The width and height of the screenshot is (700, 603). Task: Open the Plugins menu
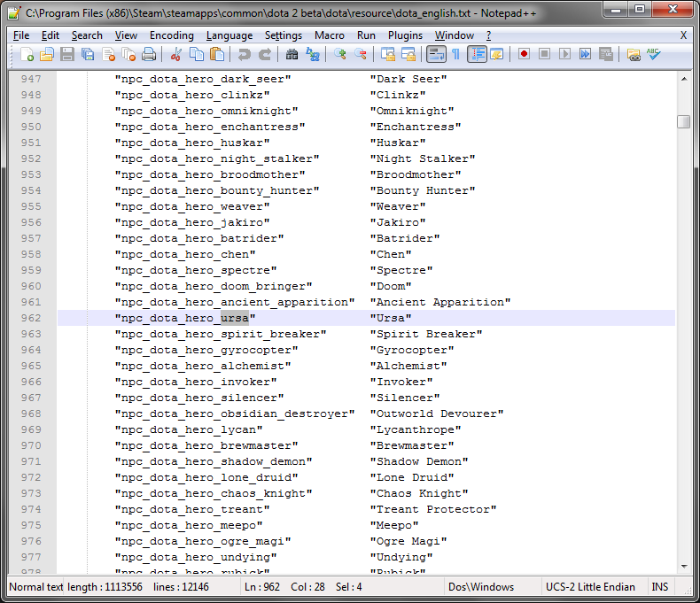point(405,35)
